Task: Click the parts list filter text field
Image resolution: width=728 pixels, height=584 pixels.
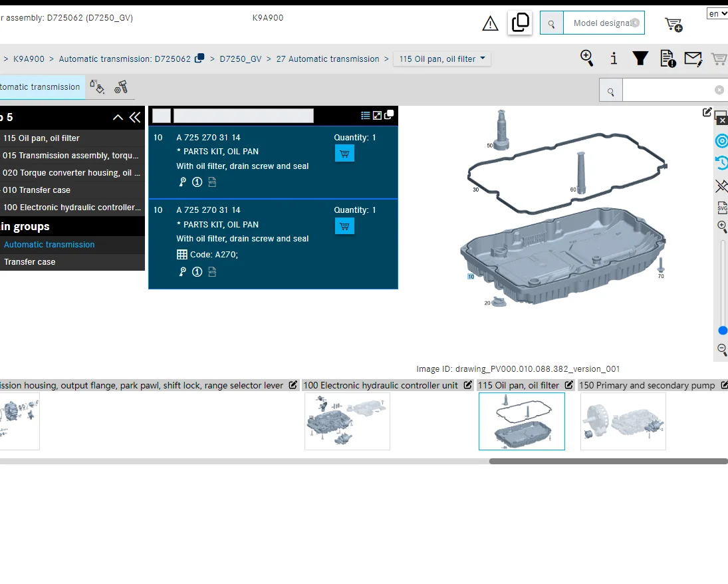Action: click(x=243, y=116)
